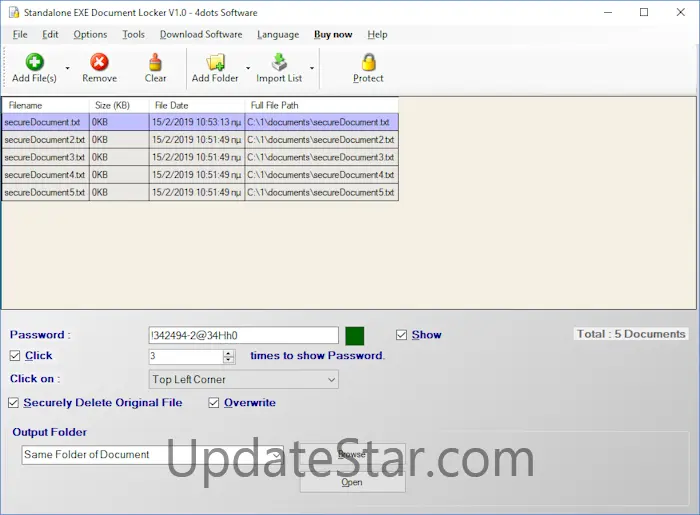Screen dimensions: 700x515
Task: Click the Browse button
Action: (352, 455)
